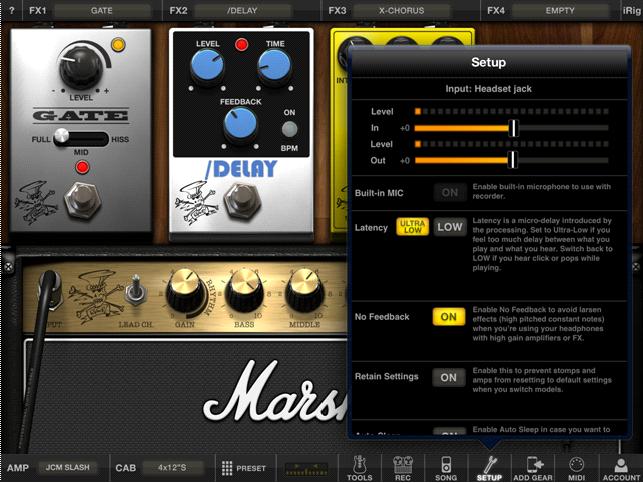643x483 pixels.
Task: Select the FX1 slot label
Action: coord(38,10)
